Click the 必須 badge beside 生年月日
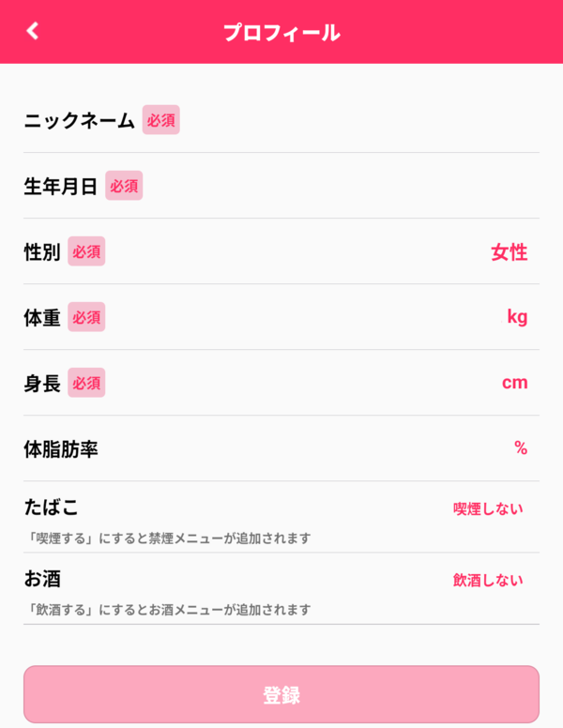Image resolution: width=563 pixels, height=728 pixels. coord(124,186)
